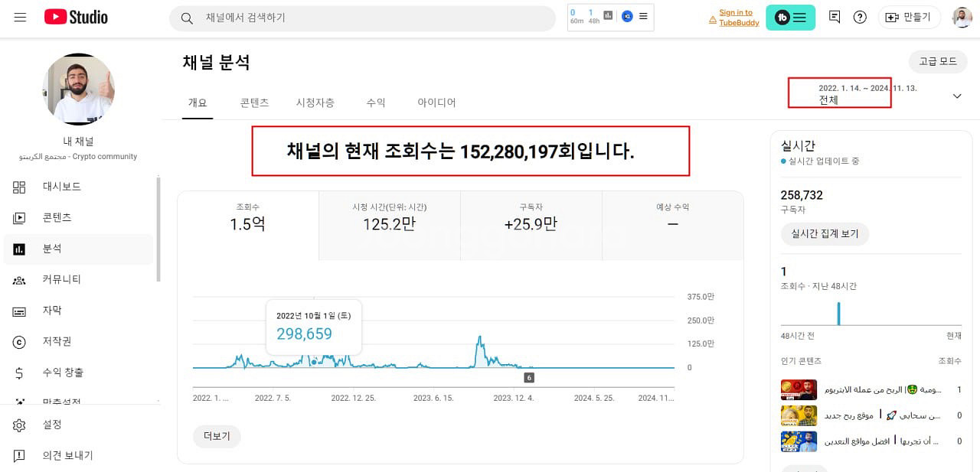This screenshot has height=472, width=980.
Task: Switch to the 개요 tab
Action: click(x=198, y=103)
